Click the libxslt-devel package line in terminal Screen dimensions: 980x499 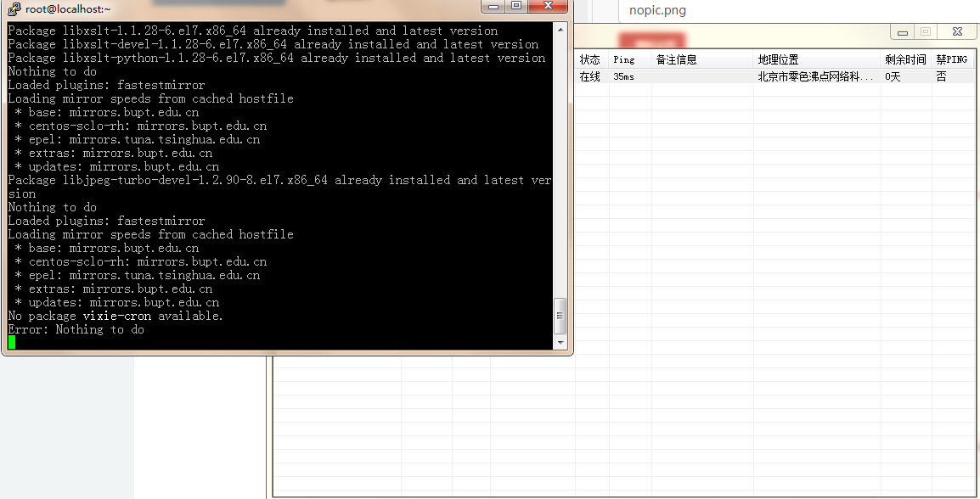[x=273, y=44]
